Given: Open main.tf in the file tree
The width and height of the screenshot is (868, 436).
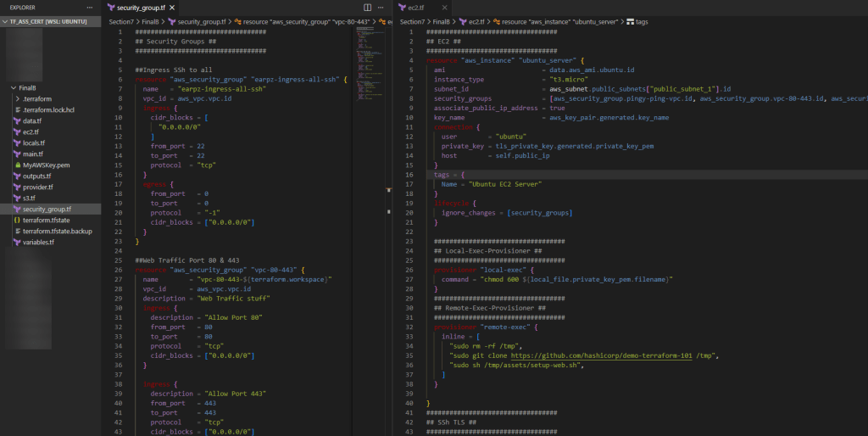Looking at the screenshot, I should point(32,154).
